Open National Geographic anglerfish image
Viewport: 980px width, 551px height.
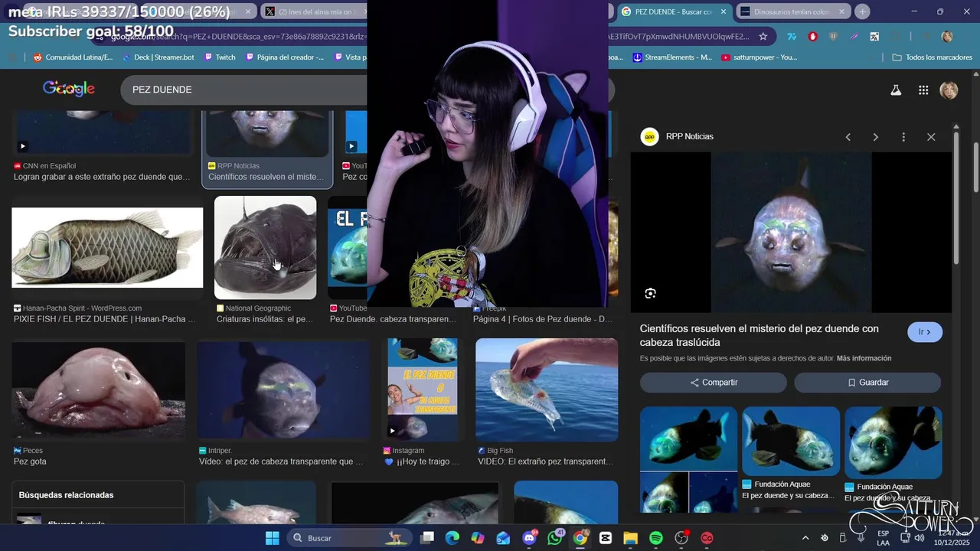click(x=265, y=247)
